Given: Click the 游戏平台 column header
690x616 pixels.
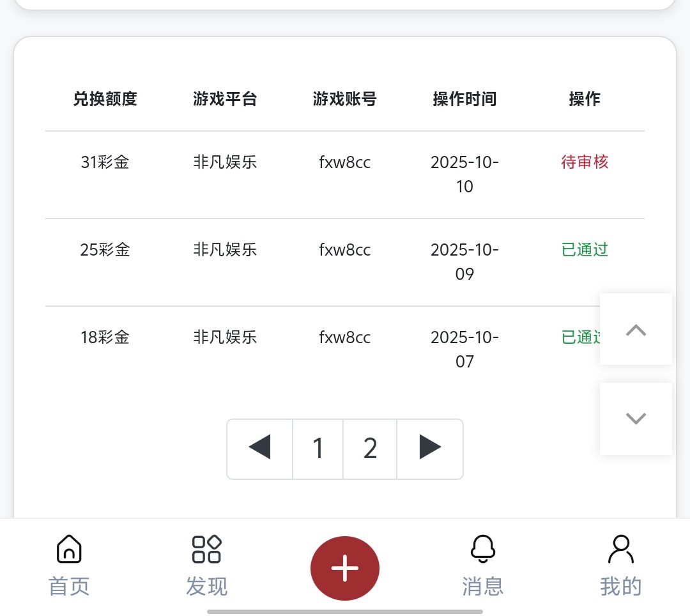Looking at the screenshot, I should coord(225,99).
